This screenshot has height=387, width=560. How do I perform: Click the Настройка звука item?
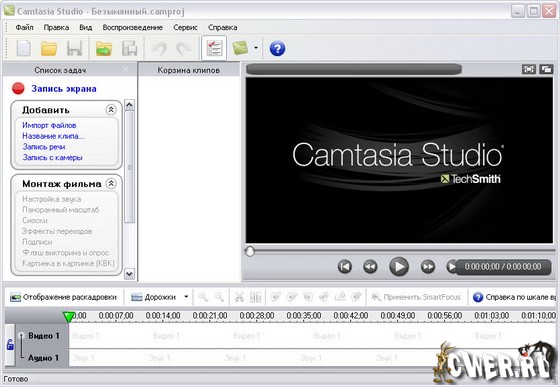click(51, 199)
